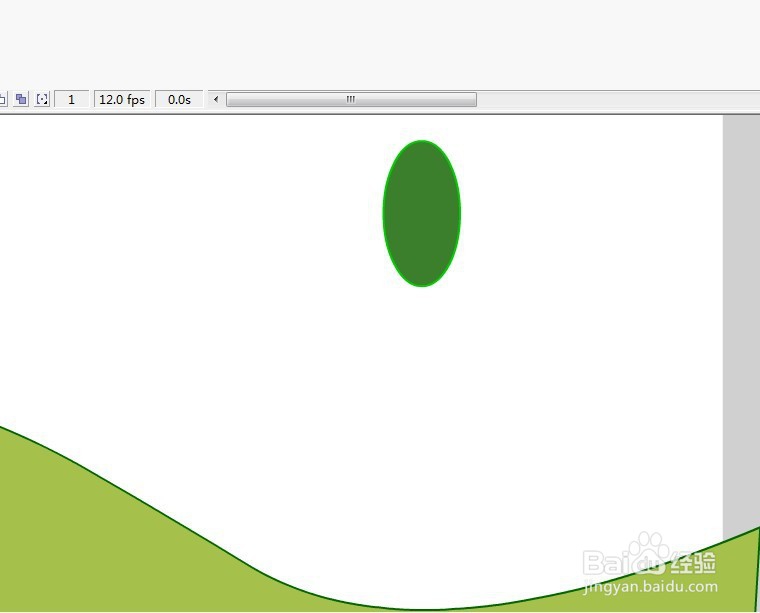This screenshot has width=760, height=613.
Task: Click the current frame number field
Action: tap(72, 99)
